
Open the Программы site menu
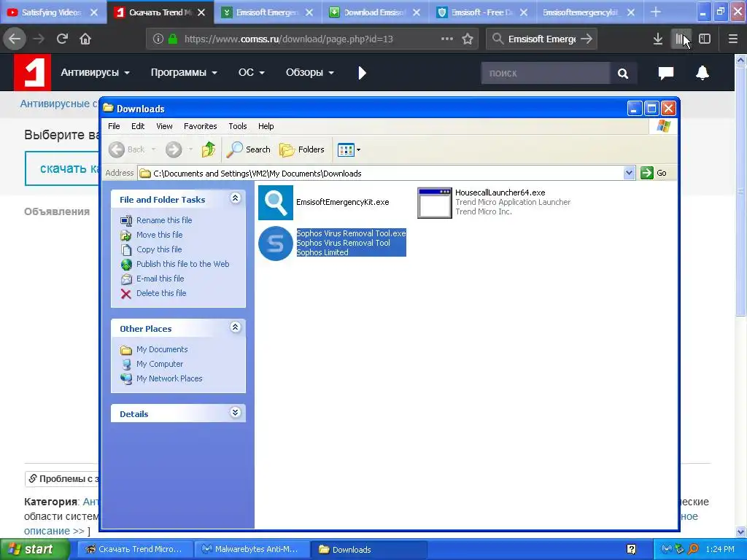click(x=184, y=72)
